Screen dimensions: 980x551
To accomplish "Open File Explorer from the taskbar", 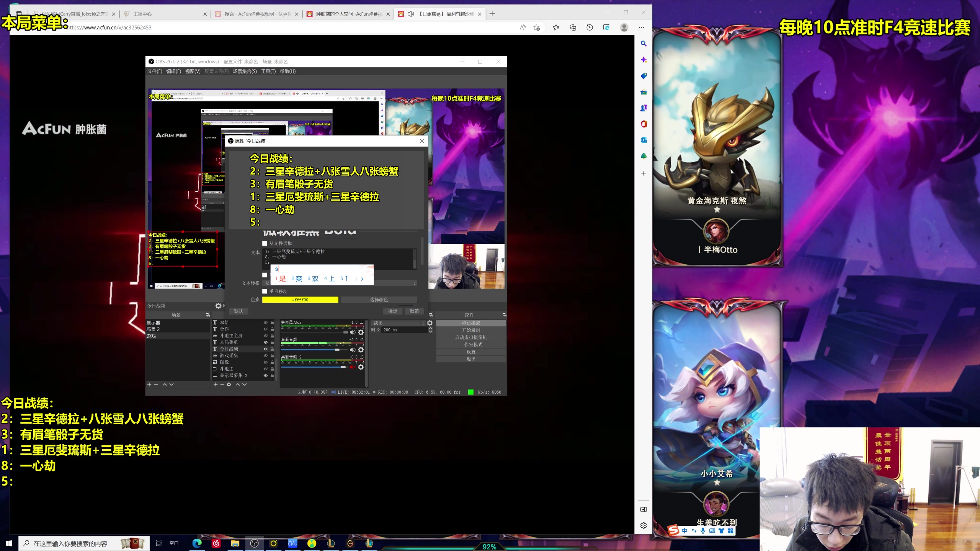I will click(x=235, y=543).
